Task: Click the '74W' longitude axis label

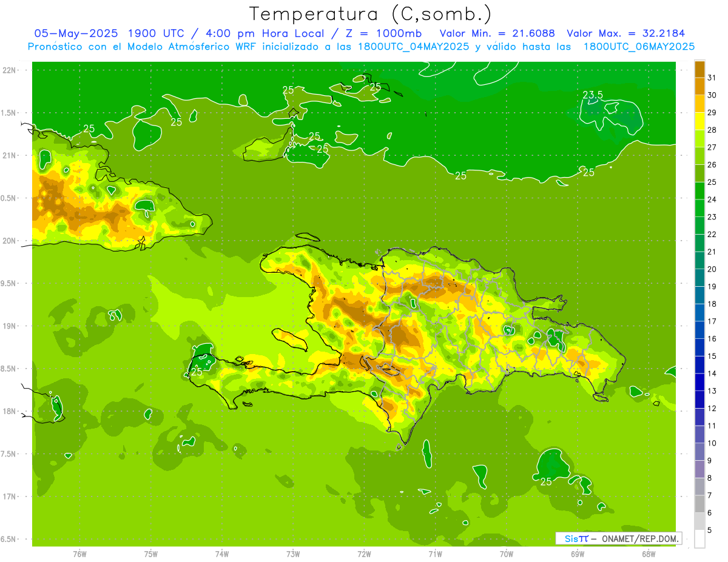Action: click(x=221, y=554)
